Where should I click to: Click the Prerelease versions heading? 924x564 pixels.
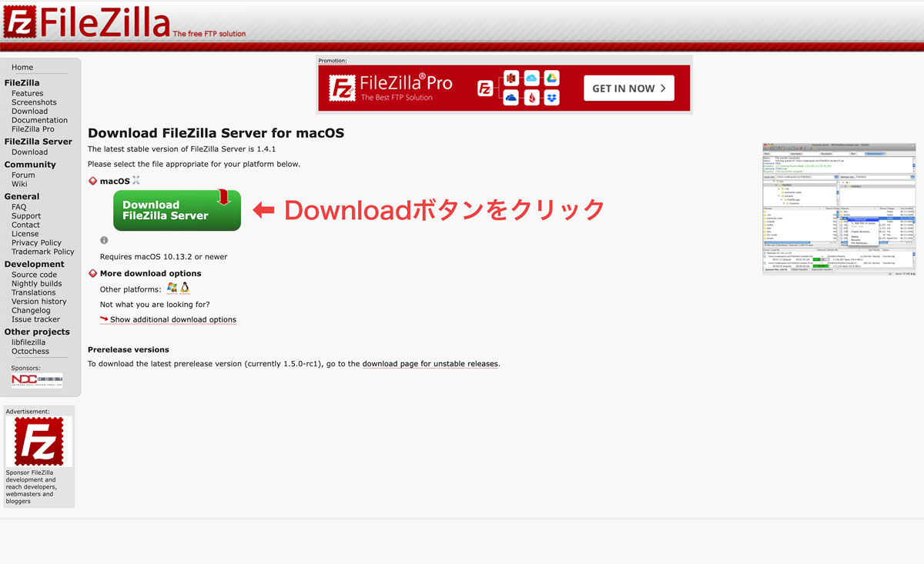click(x=129, y=349)
